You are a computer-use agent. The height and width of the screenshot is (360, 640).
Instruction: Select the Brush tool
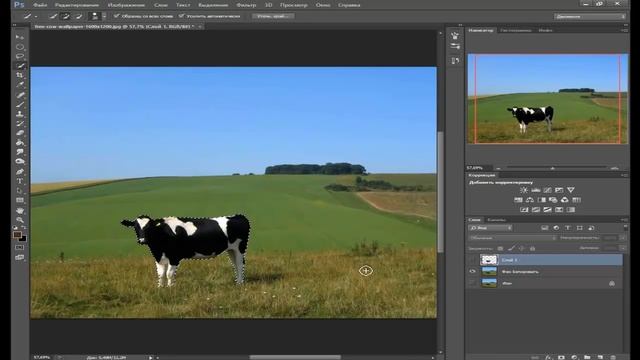tap(20, 104)
